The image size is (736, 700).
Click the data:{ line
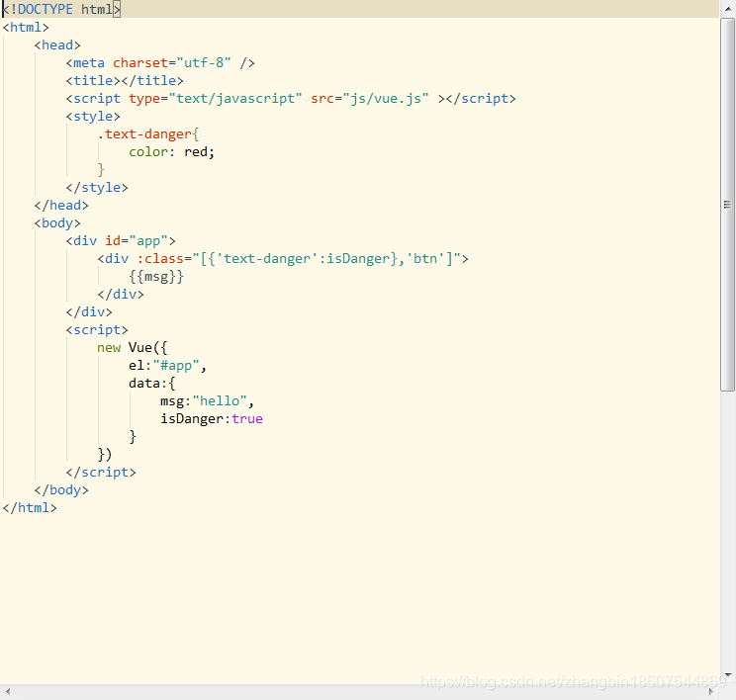point(152,384)
